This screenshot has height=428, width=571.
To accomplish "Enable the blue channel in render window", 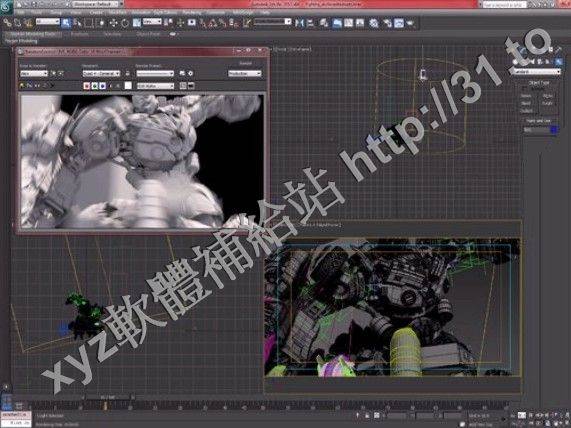I will (103, 86).
